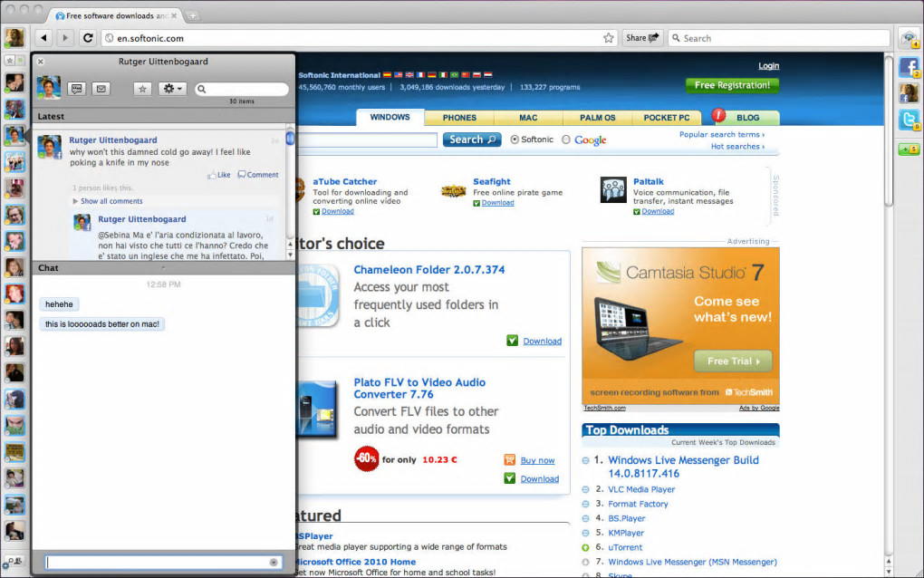The image size is (924, 578).
Task: Open aTube Catcher link
Action: click(345, 181)
